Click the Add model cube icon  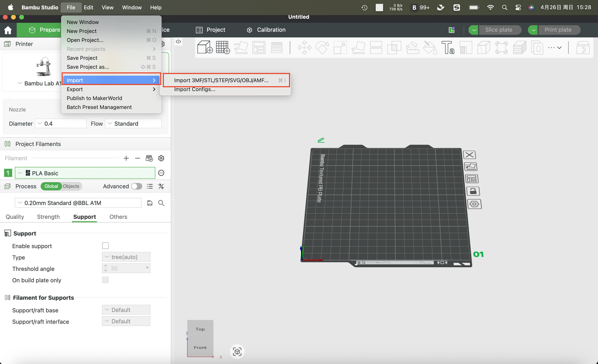tap(205, 47)
